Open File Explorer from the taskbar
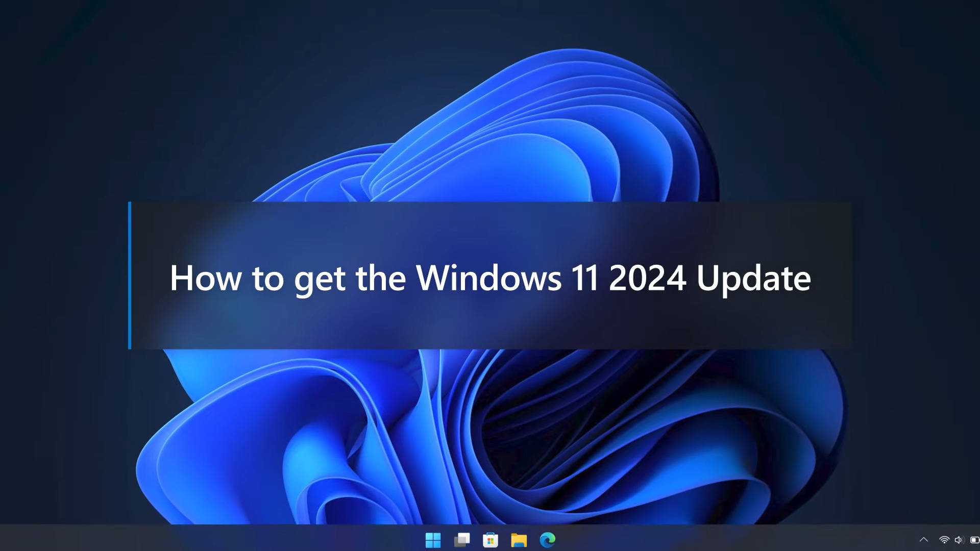The image size is (980, 551). tap(519, 540)
